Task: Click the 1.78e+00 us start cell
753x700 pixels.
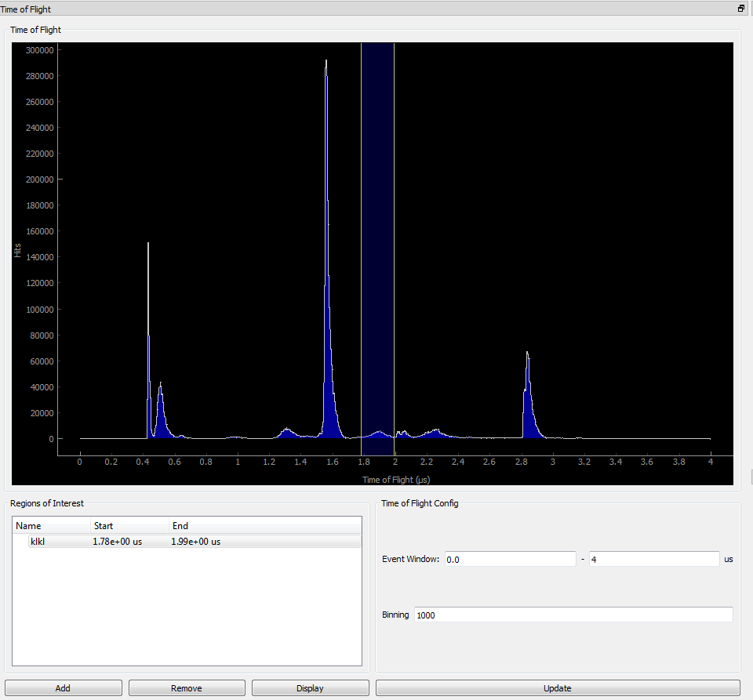Action: coord(118,542)
